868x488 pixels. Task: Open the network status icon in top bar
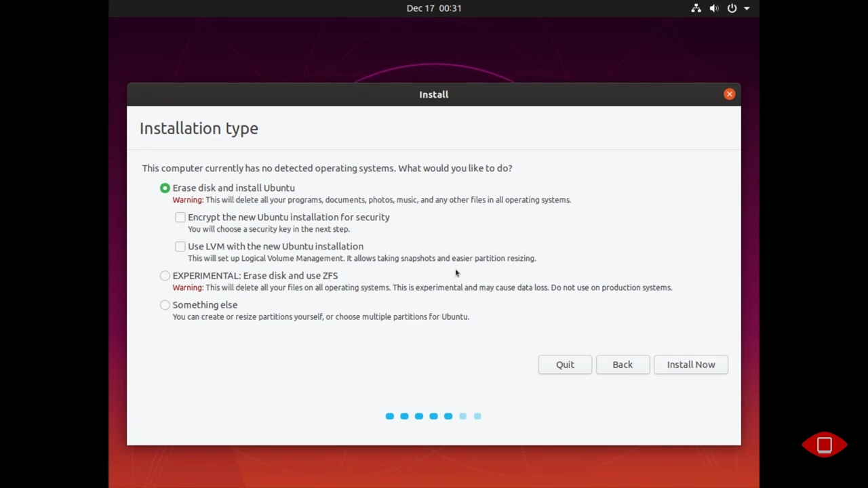[x=696, y=8]
